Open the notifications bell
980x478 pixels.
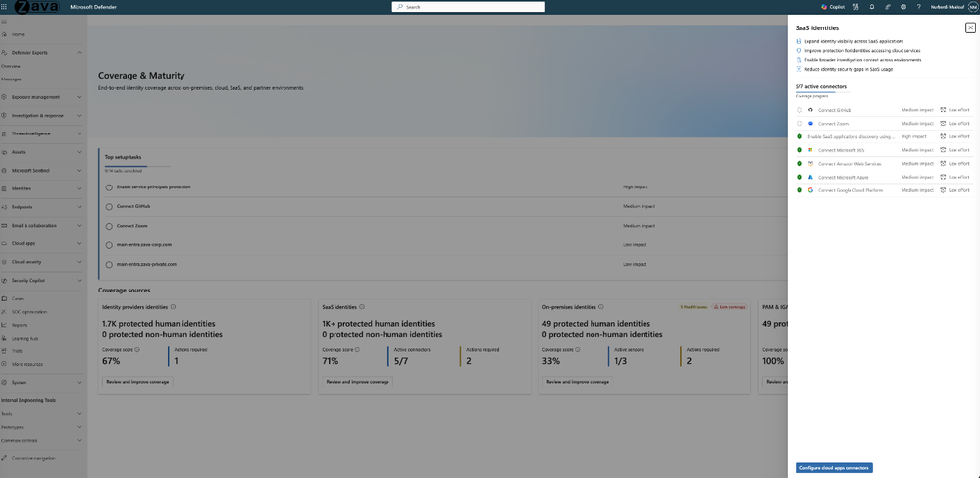872,7
